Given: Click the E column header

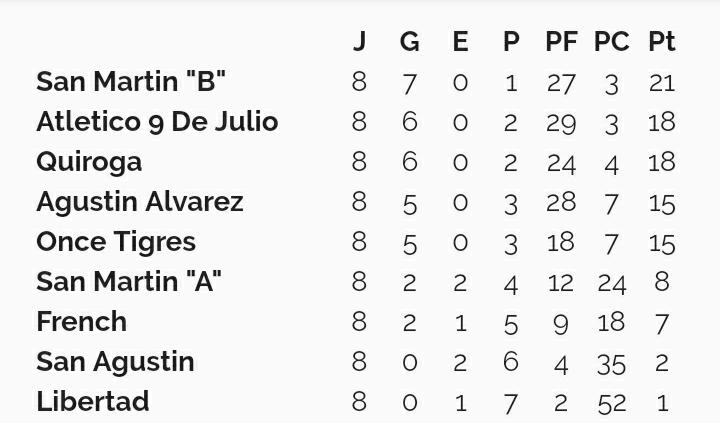Looking at the screenshot, I should coord(461,41).
